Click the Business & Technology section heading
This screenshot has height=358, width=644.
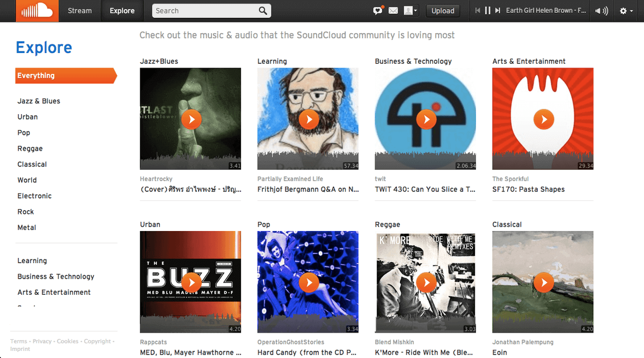tap(413, 61)
